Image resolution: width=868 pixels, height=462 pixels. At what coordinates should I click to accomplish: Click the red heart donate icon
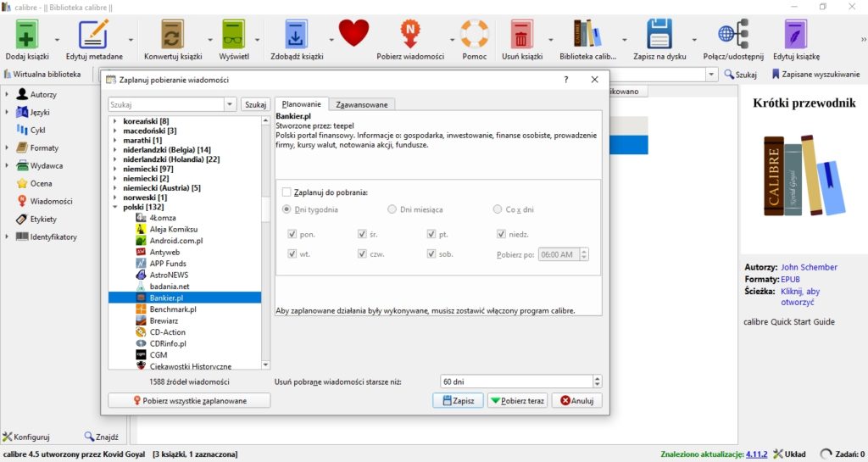click(x=353, y=33)
